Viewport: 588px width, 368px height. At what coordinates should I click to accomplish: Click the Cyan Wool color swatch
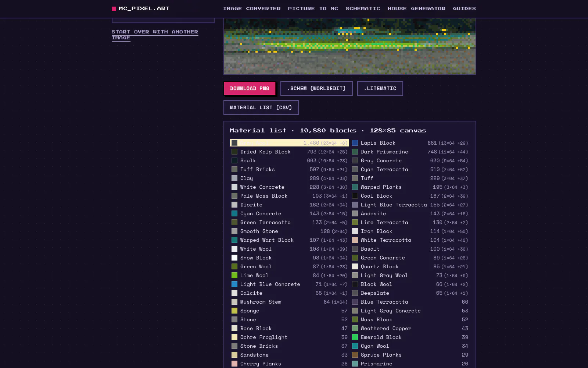355,346
